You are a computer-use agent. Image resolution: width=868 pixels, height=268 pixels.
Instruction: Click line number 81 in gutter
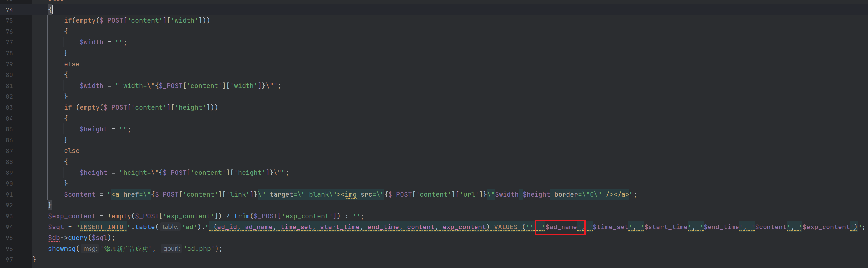pos(9,86)
